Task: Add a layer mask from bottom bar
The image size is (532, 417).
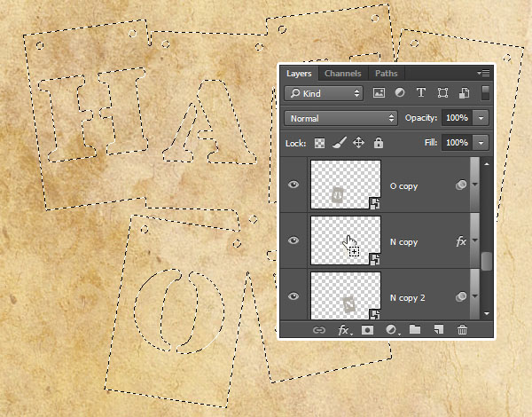Action: (x=368, y=331)
